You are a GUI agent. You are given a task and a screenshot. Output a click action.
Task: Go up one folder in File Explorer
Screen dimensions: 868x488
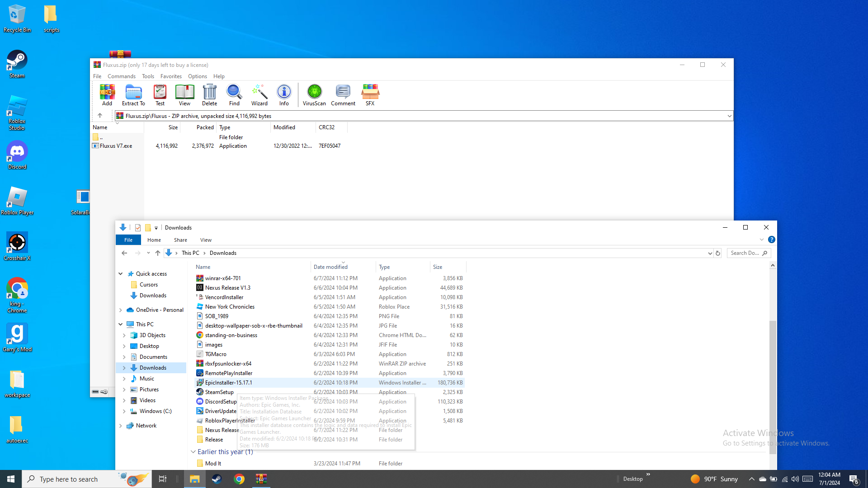[158, 253]
